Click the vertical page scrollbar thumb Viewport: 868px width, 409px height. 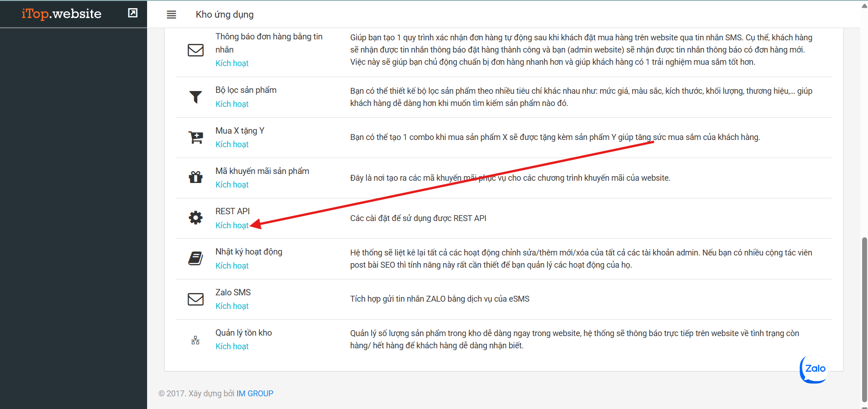point(864,317)
